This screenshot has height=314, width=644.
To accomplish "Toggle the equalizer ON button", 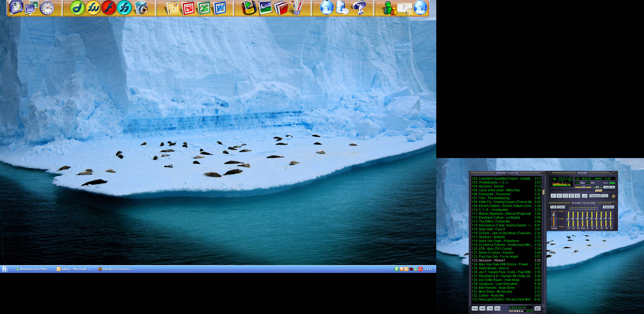I will tap(553, 207).
